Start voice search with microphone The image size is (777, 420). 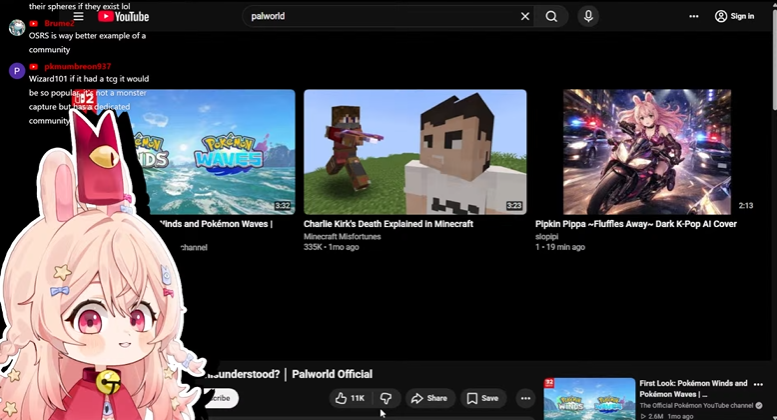coord(588,16)
